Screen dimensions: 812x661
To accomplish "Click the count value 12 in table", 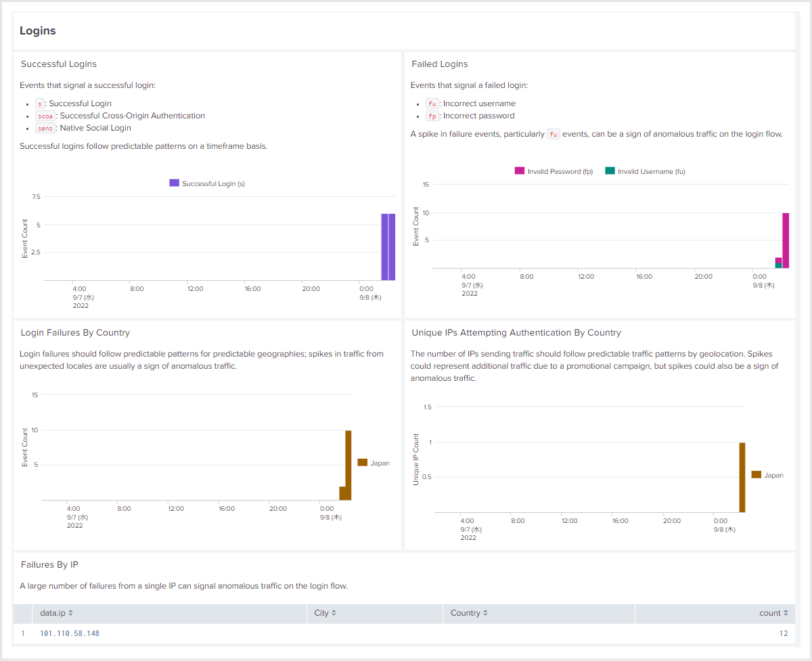I will pos(784,633).
